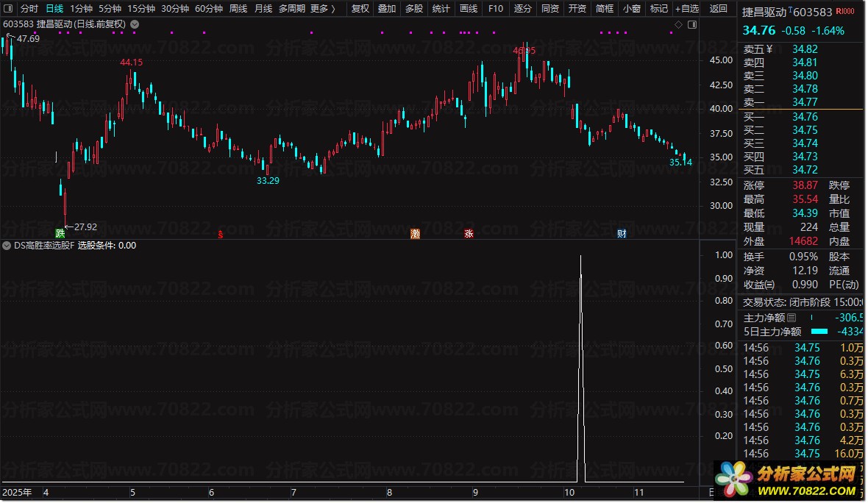Click the ¥ symbol beside 卖五
868x503 pixels.
769,49
